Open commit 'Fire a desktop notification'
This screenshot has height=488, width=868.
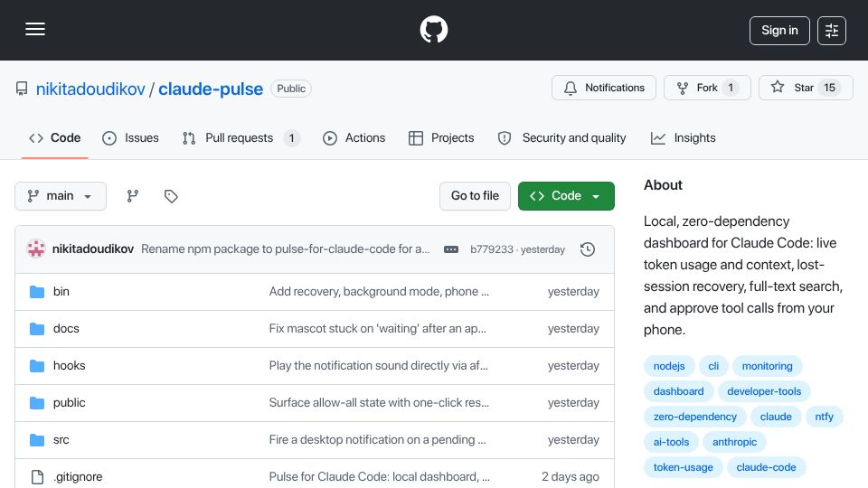(378, 440)
